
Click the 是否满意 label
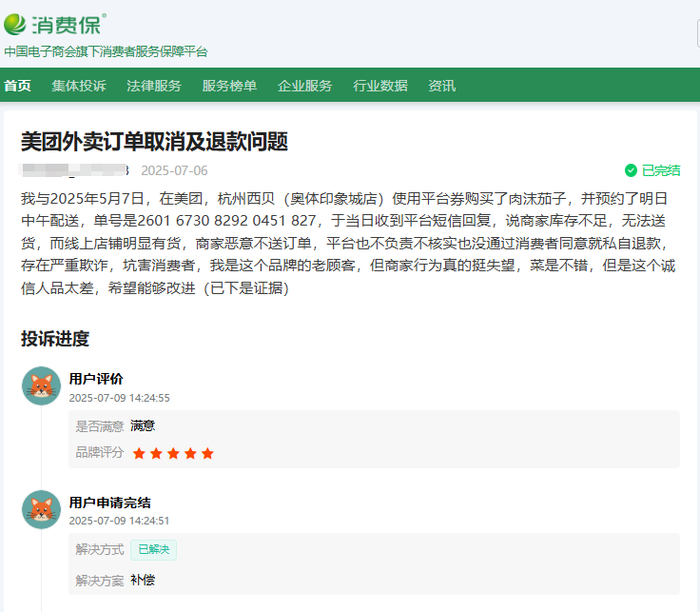[x=100, y=426]
